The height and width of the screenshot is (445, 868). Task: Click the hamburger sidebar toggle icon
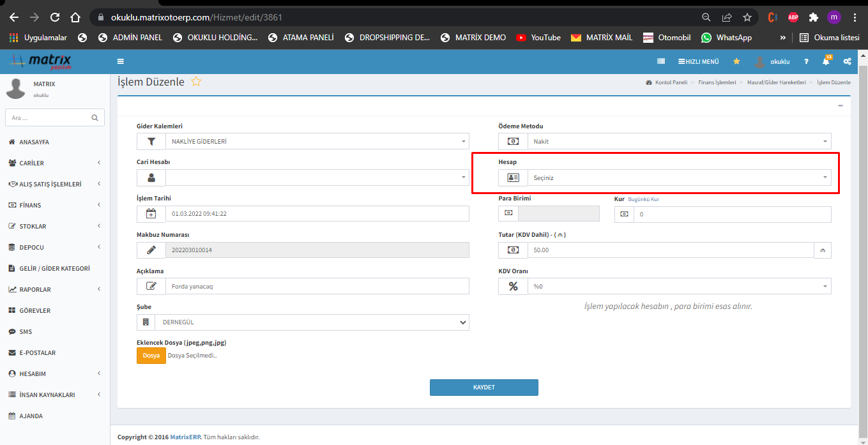pos(121,62)
